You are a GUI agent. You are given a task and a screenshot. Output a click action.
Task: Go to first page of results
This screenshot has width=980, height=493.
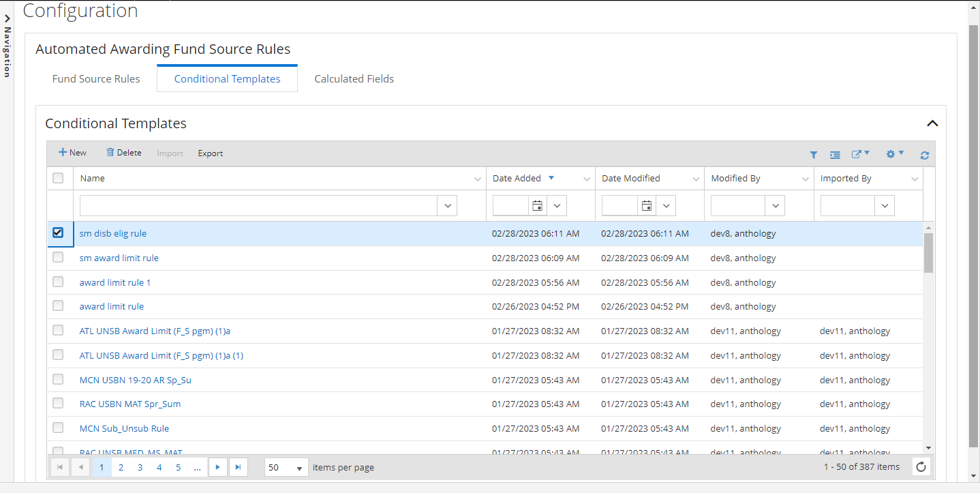pos(60,467)
